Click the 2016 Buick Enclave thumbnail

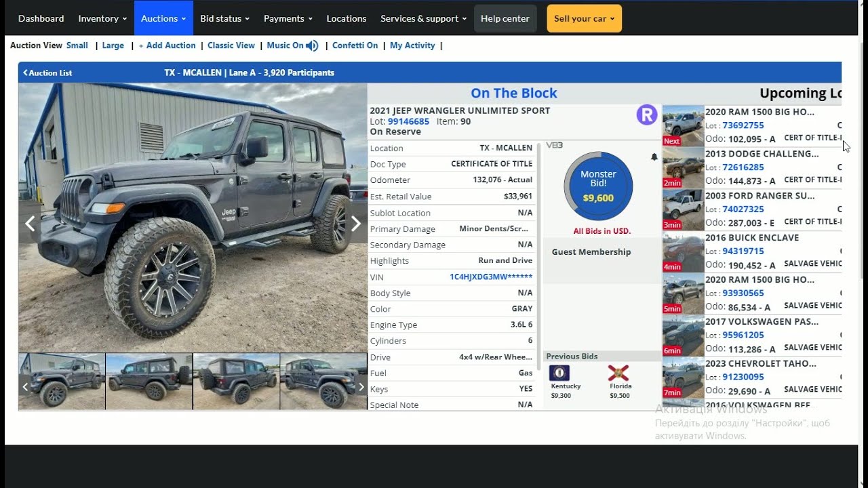[x=683, y=252]
